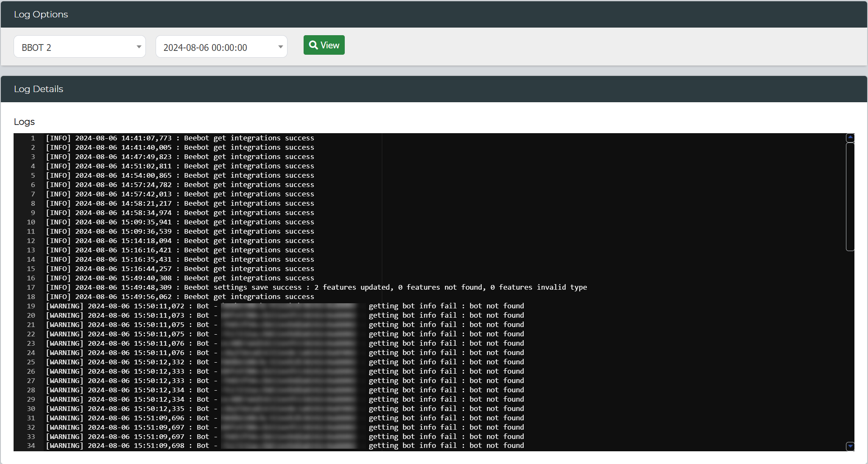
Task: Select log line 11 at 15:09:36,539
Action: pos(180,231)
